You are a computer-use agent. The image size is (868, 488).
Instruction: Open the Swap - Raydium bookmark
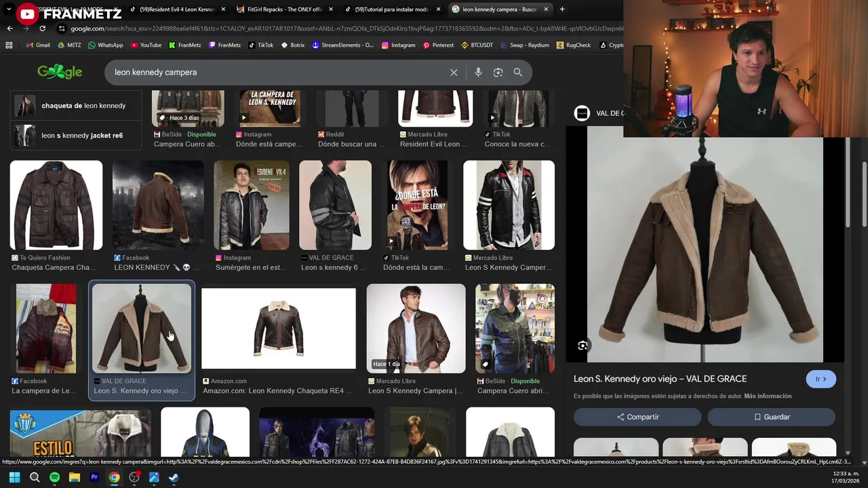click(525, 45)
